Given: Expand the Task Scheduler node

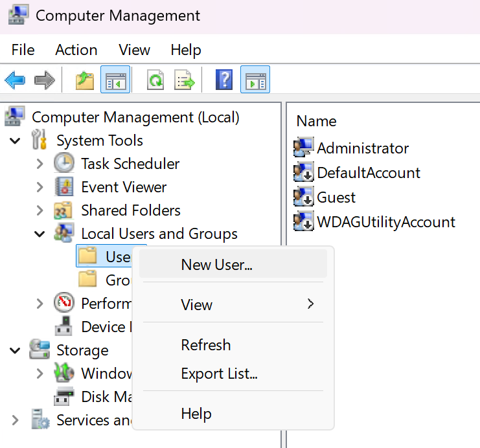Looking at the screenshot, I should pyautogui.click(x=40, y=164).
